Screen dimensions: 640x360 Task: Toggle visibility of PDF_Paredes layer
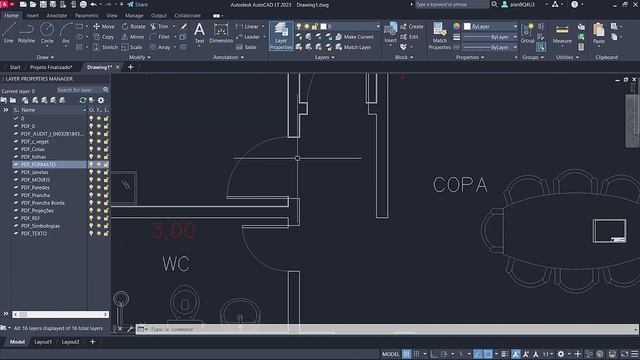(x=91, y=188)
